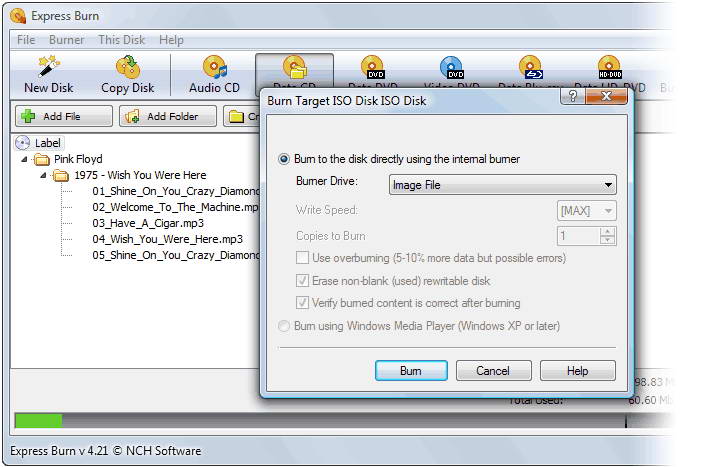
Task: Select the 1975 - Wish You Were Here label
Action: (x=140, y=175)
